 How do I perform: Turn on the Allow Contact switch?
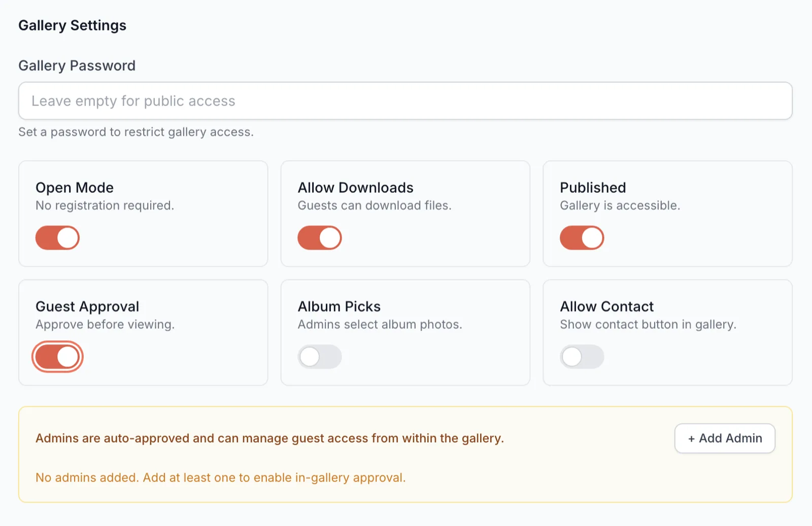tap(582, 357)
